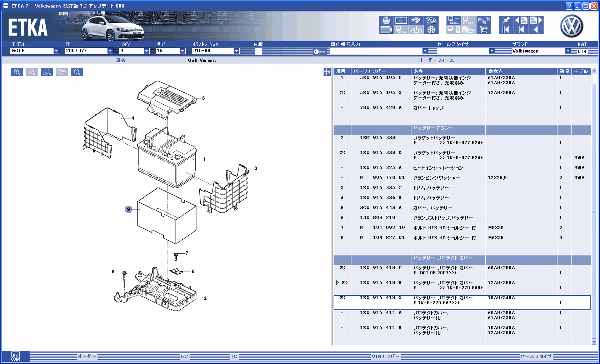Zoom out of the illustration

[x=32, y=72]
